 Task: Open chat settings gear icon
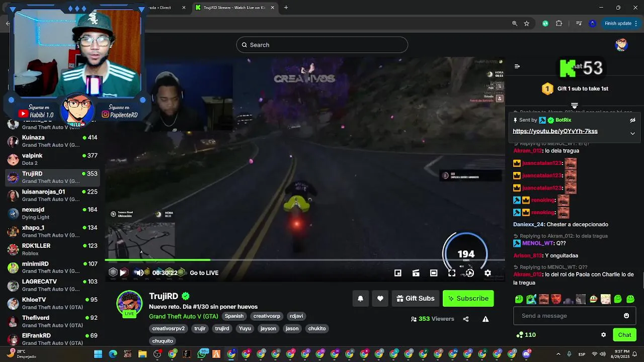coord(603,335)
